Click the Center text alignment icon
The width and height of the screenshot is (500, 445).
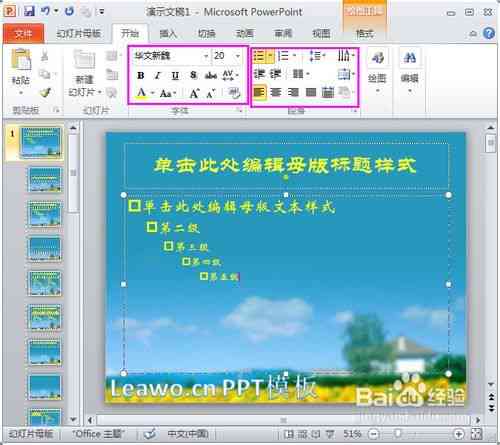276,92
